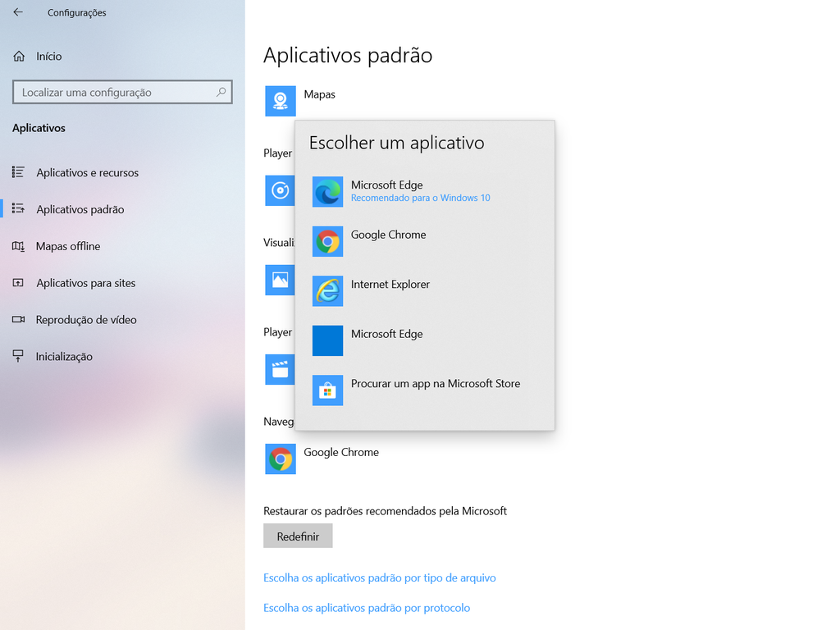Click the Restaurar os padrões recomendados text
The image size is (840, 630).
coord(385,510)
